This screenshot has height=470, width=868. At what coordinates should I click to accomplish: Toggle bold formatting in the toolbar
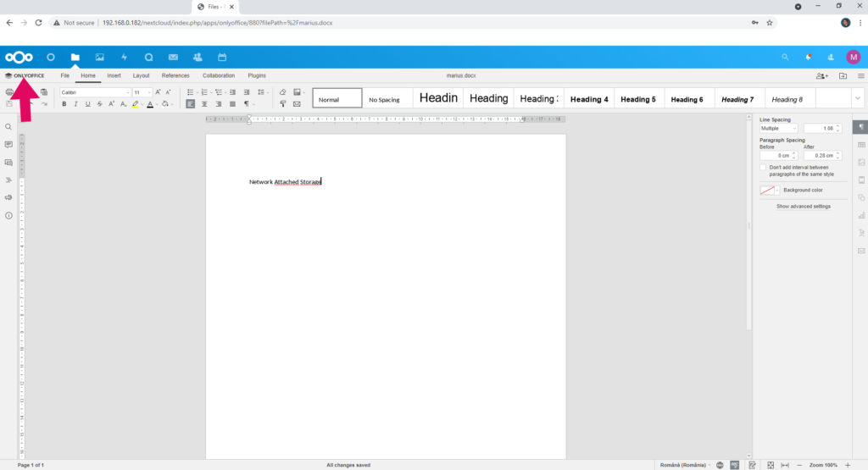[x=64, y=104]
